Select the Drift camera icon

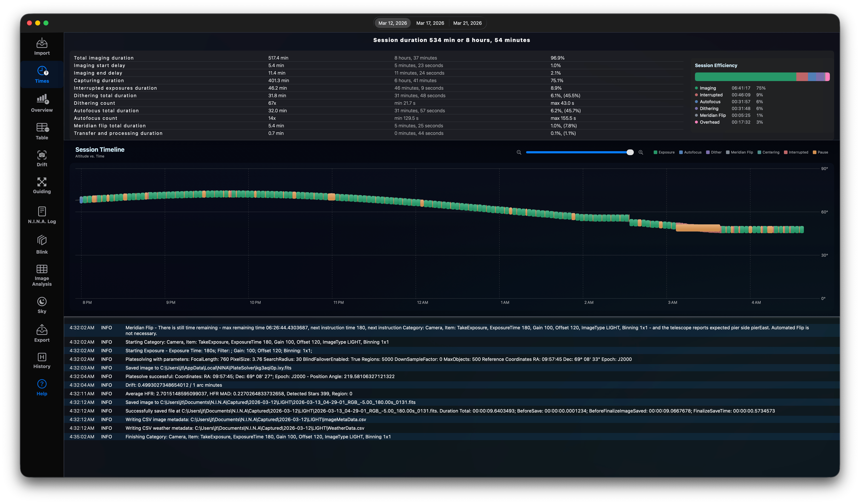pos(42,155)
